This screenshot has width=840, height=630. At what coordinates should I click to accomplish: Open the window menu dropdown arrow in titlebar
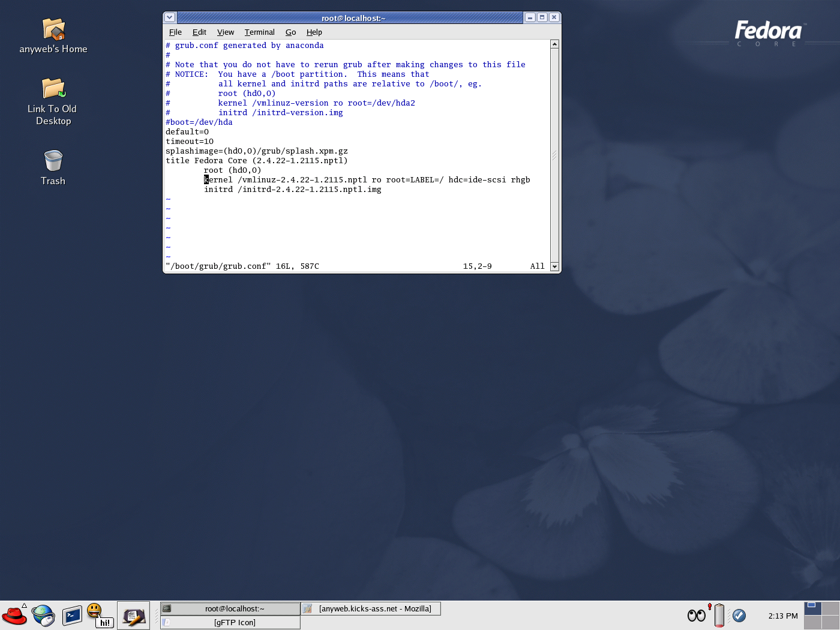pyautogui.click(x=170, y=18)
